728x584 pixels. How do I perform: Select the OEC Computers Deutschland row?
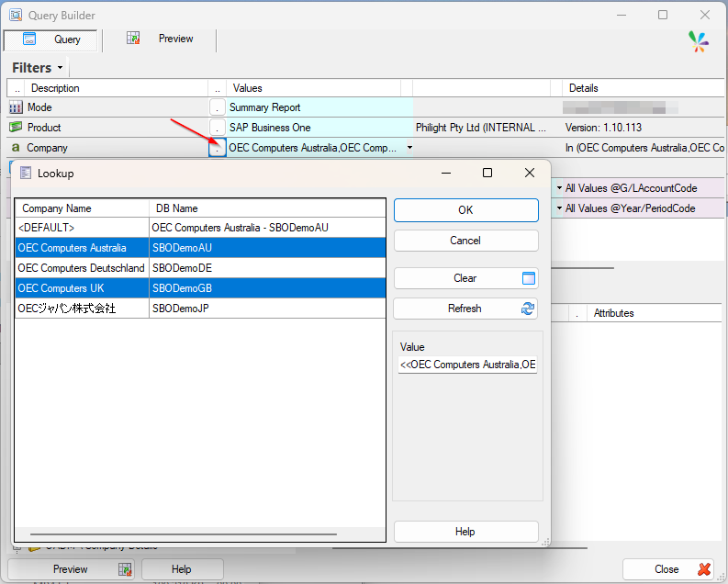click(200, 268)
